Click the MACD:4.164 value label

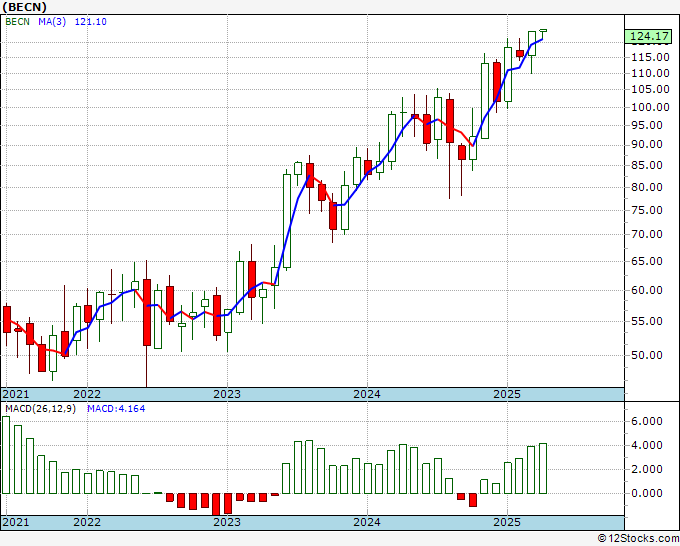coord(116,409)
